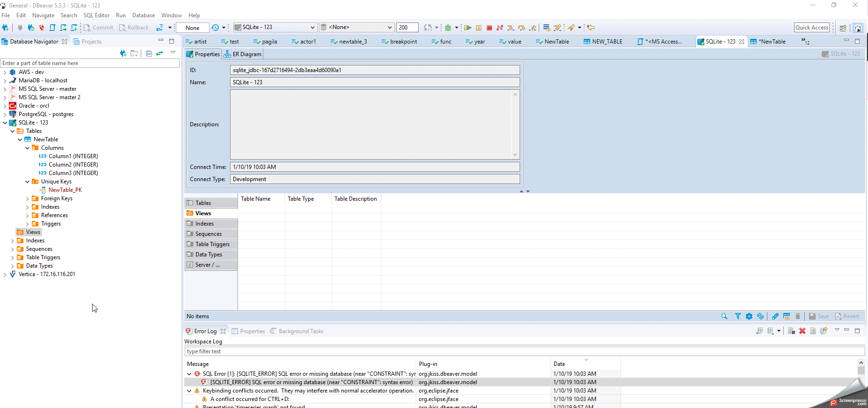
Task: Click the green debug bug icon
Action: pyautogui.click(x=448, y=28)
